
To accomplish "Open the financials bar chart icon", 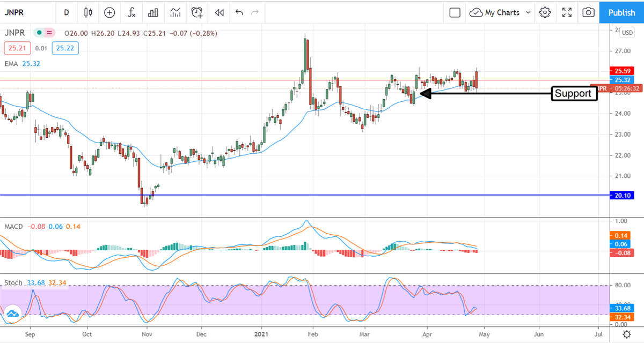I will (x=153, y=12).
